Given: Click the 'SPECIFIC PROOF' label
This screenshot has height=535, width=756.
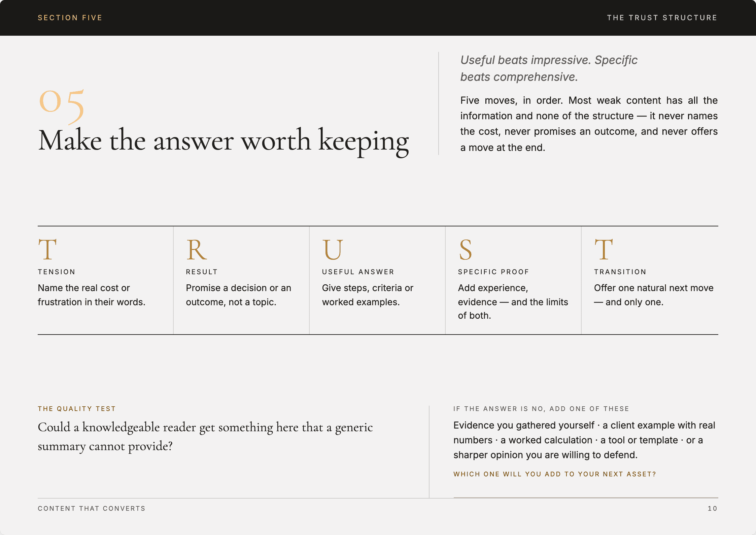Looking at the screenshot, I should (x=493, y=272).
